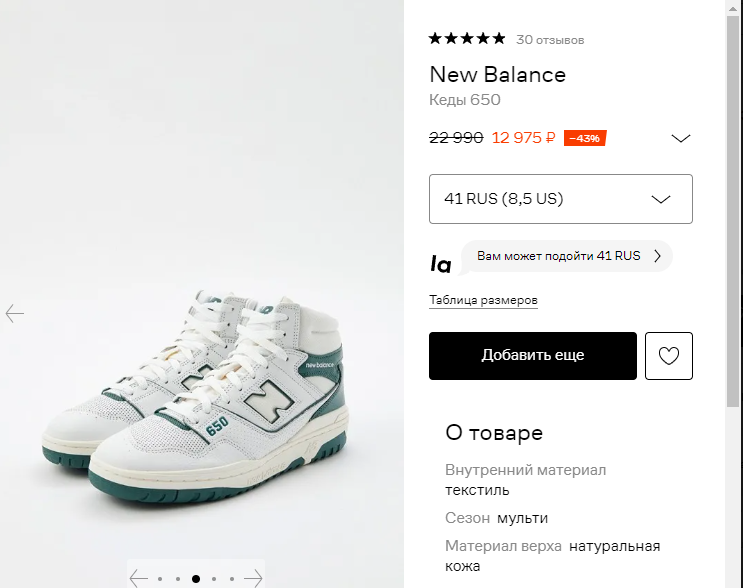Advance to next photo using bottom carousel arrow
The height and width of the screenshot is (588, 743).
click(254, 578)
